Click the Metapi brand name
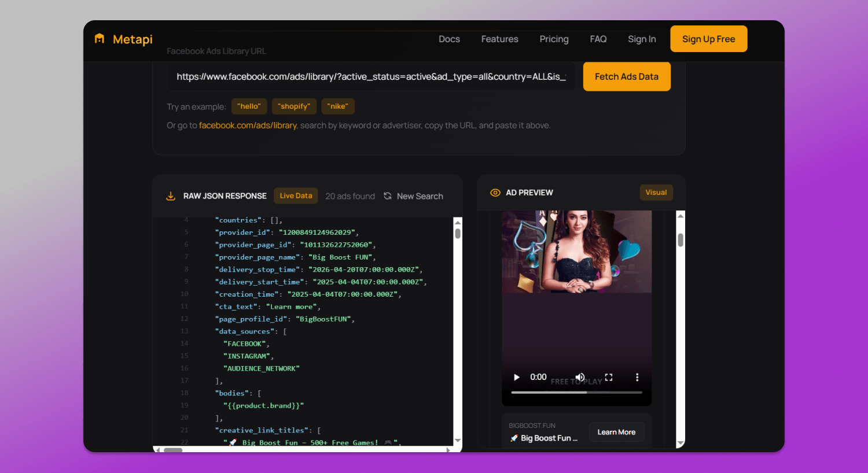Viewport: 868px width, 473px height. click(x=133, y=39)
